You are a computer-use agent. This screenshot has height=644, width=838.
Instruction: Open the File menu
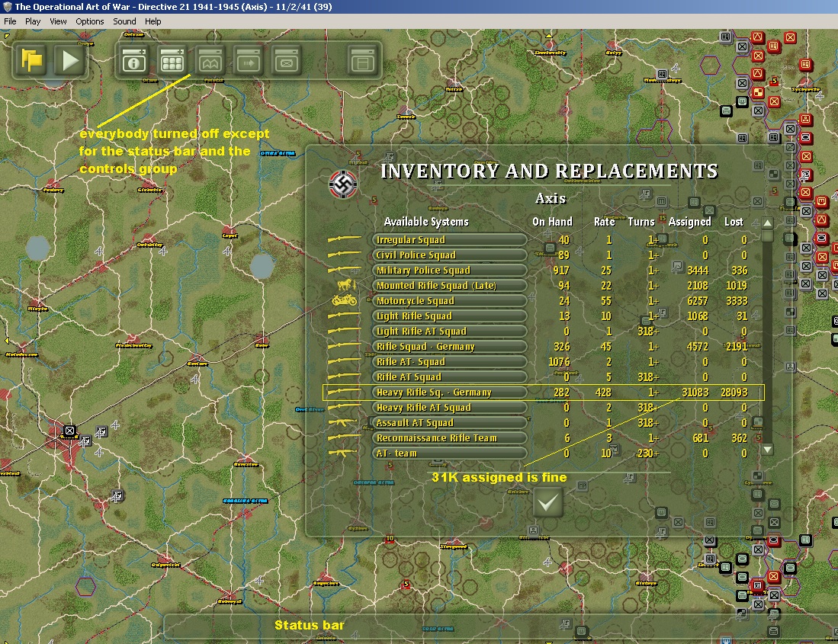click(x=10, y=21)
